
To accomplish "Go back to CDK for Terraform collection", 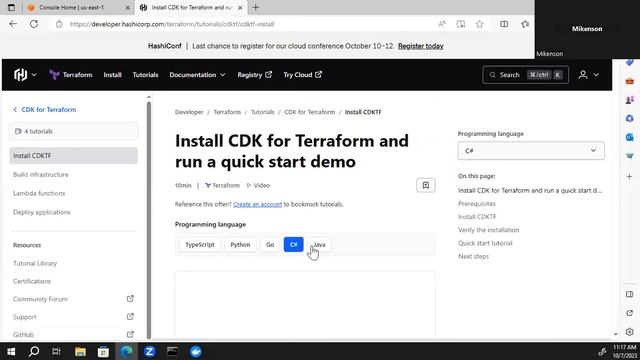I will pos(44,109).
